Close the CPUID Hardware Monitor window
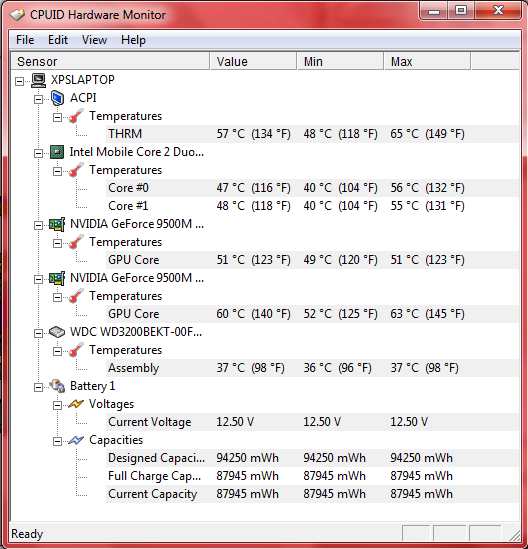 498,11
